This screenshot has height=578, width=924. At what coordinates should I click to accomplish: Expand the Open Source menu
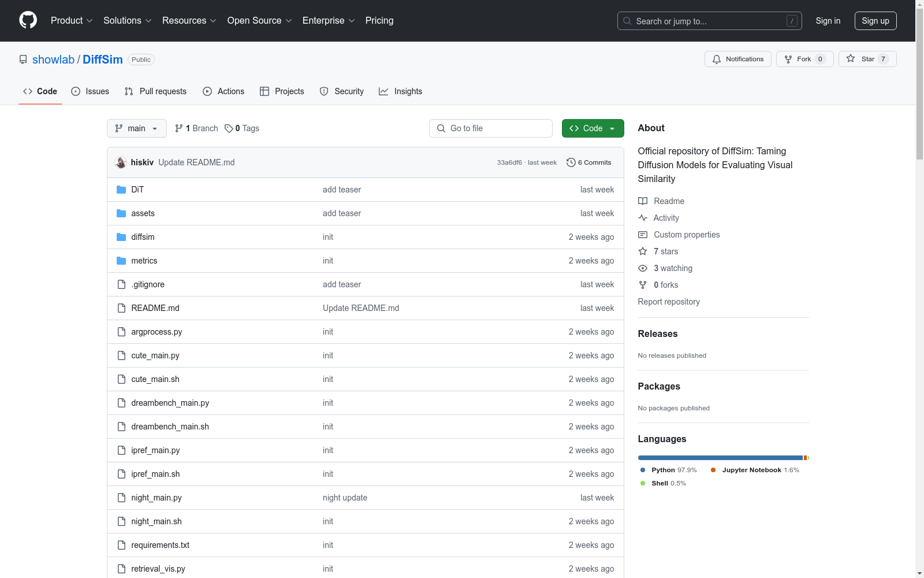tap(260, 20)
